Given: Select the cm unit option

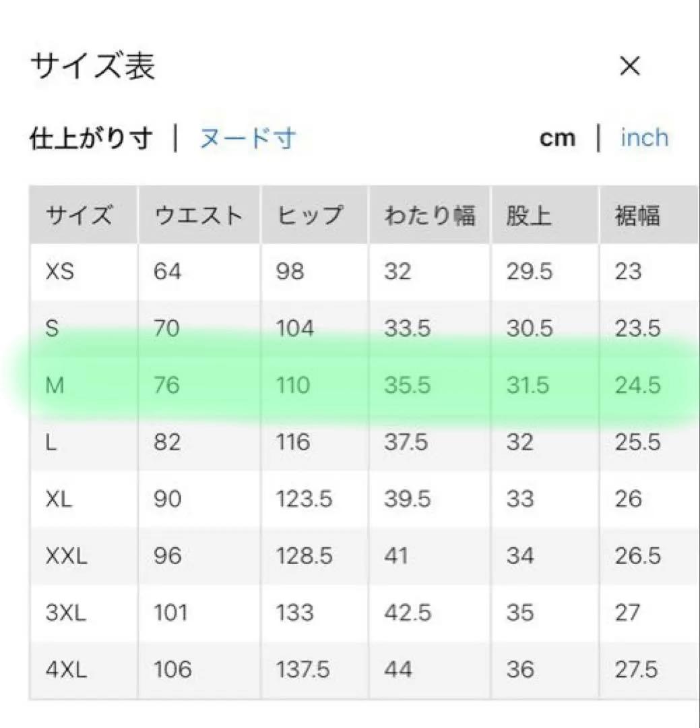Looking at the screenshot, I should pyautogui.click(x=558, y=138).
